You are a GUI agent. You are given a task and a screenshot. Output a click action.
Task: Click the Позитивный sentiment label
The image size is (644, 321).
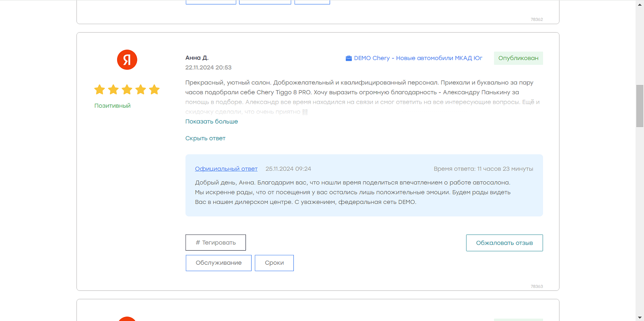[x=113, y=106]
